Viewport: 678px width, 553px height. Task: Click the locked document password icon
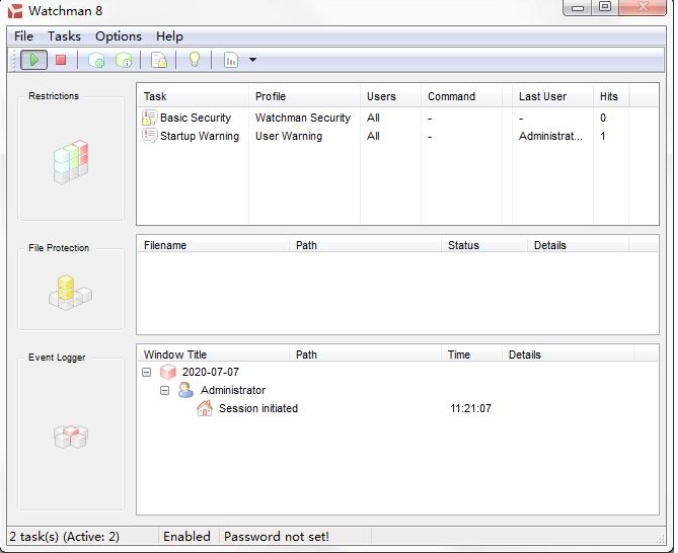coord(159,60)
